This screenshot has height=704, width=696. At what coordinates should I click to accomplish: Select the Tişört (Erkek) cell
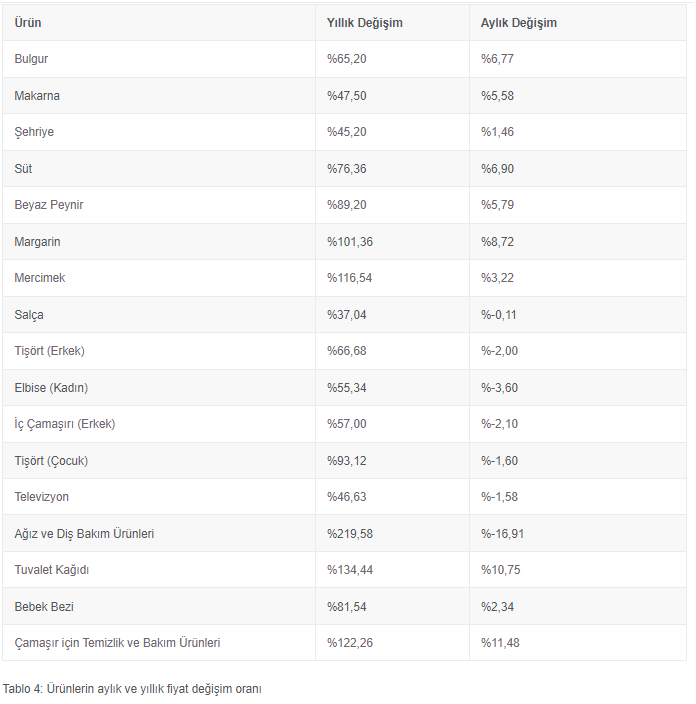coord(50,351)
